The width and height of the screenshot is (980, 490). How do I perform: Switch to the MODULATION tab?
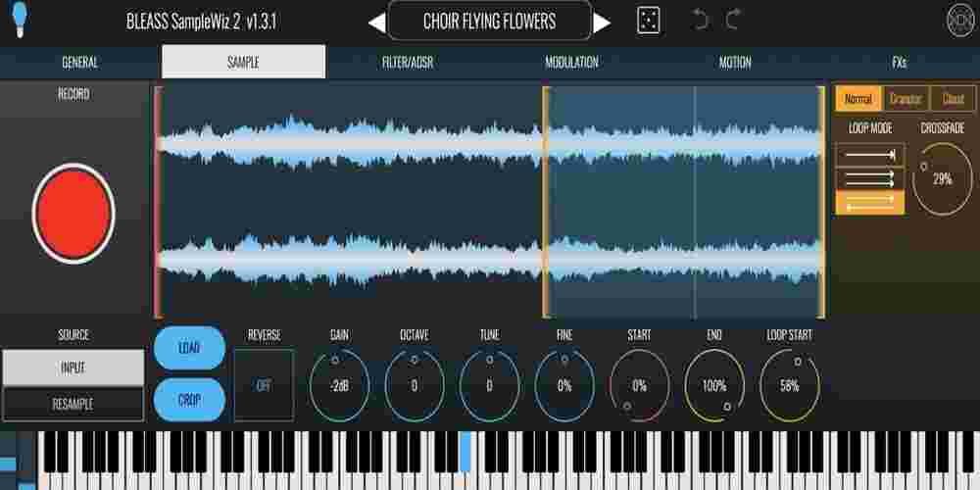point(571,63)
